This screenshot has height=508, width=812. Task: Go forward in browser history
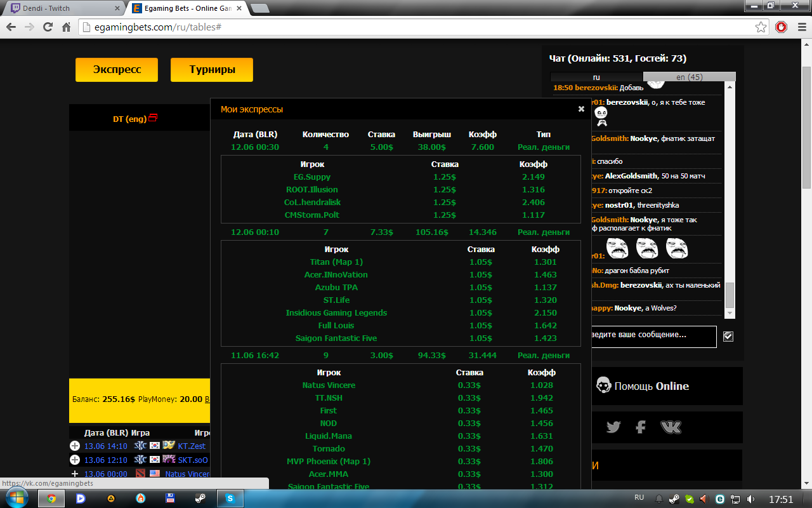coord(29,27)
